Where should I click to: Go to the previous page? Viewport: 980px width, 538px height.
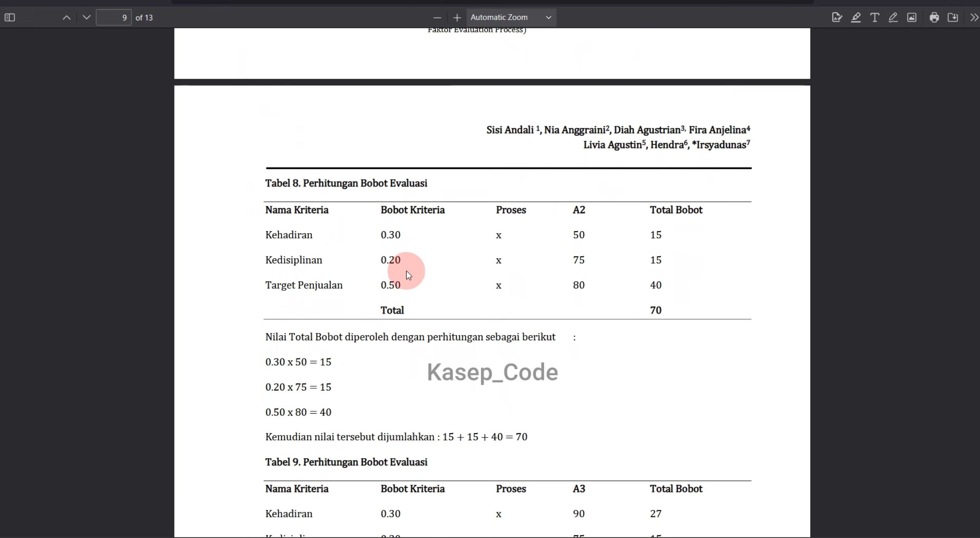point(66,18)
